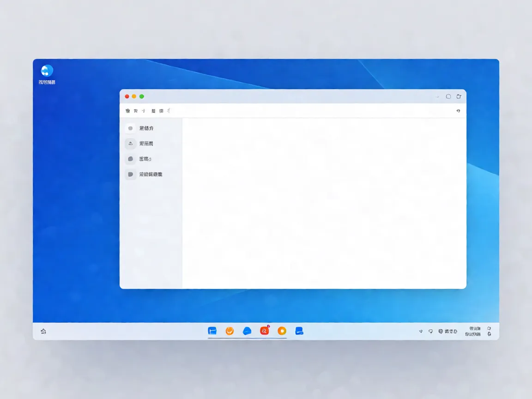Open the red taskbar app with the badge

pos(265,331)
